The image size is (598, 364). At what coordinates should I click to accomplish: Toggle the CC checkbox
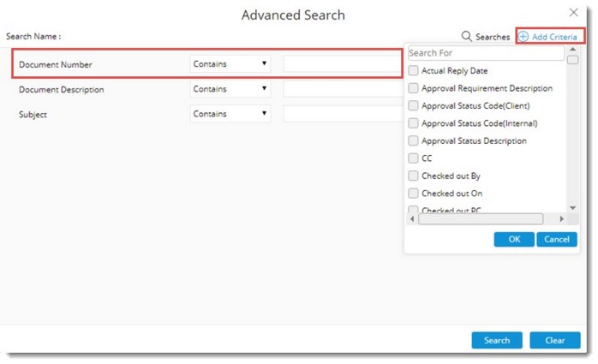point(414,158)
